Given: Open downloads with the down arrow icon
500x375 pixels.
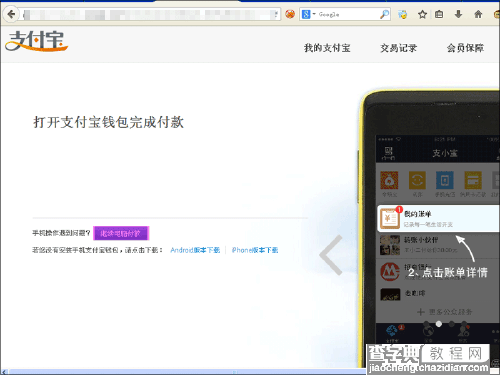Looking at the screenshot, I should tap(458, 14).
